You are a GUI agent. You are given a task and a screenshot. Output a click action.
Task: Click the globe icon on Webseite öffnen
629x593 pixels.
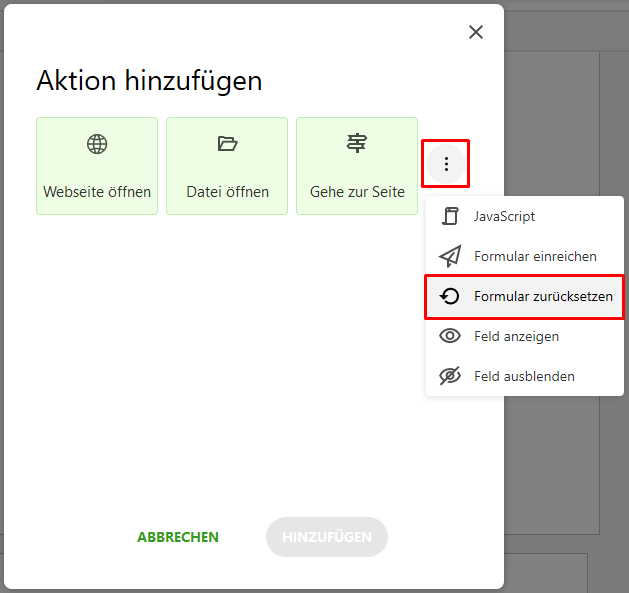click(97, 144)
